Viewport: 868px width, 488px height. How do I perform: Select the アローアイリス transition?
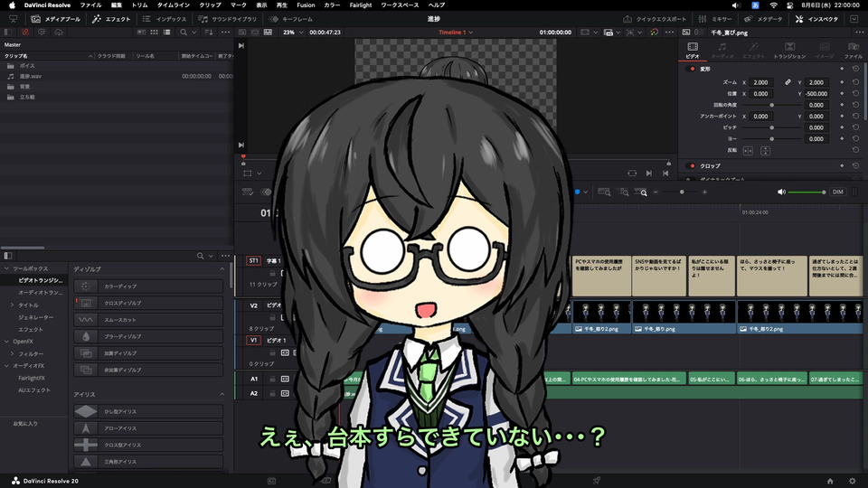point(148,428)
